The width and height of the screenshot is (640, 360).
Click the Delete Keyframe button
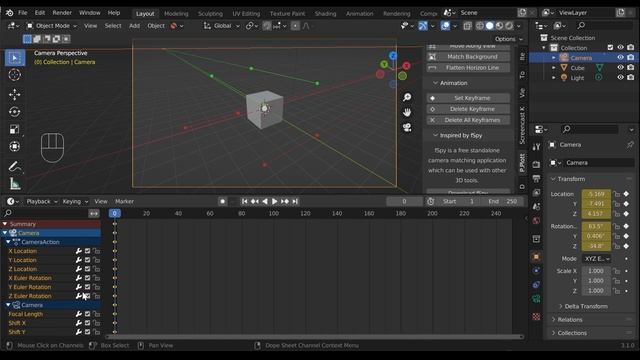click(468, 109)
